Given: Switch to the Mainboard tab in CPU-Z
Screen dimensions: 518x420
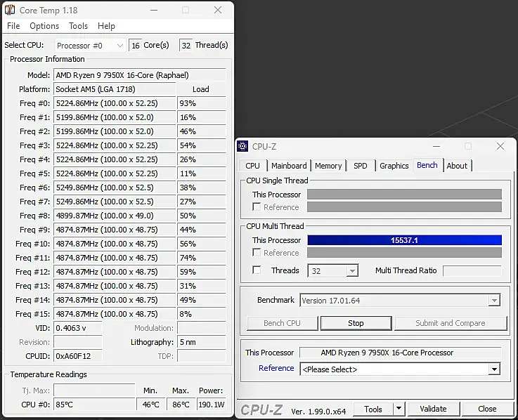Looking at the screenshot, I should click(289, 166).
